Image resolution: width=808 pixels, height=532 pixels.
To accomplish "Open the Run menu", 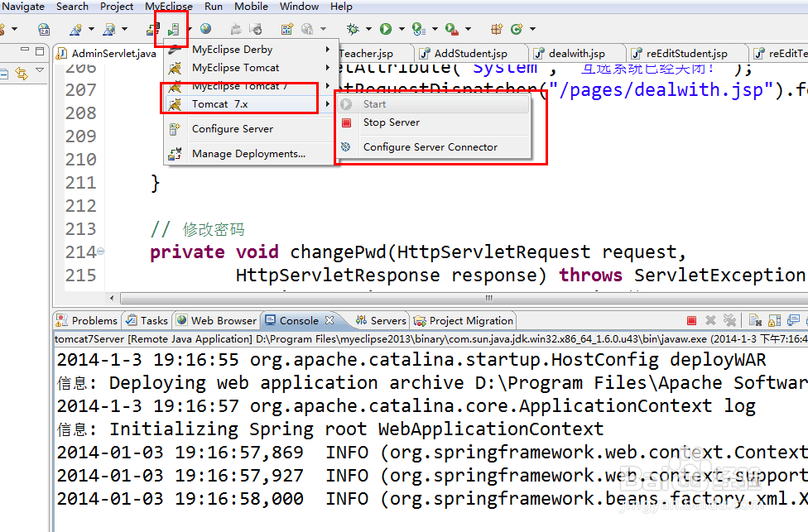I will 214,7.
